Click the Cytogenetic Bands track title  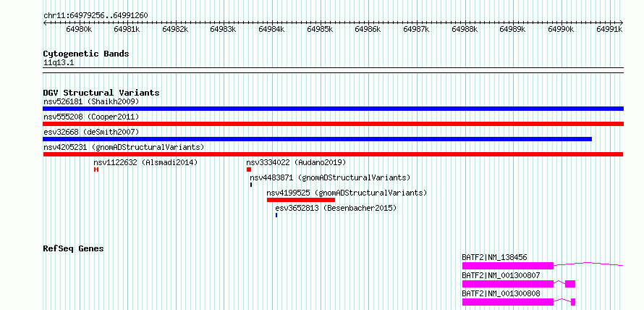86,54
